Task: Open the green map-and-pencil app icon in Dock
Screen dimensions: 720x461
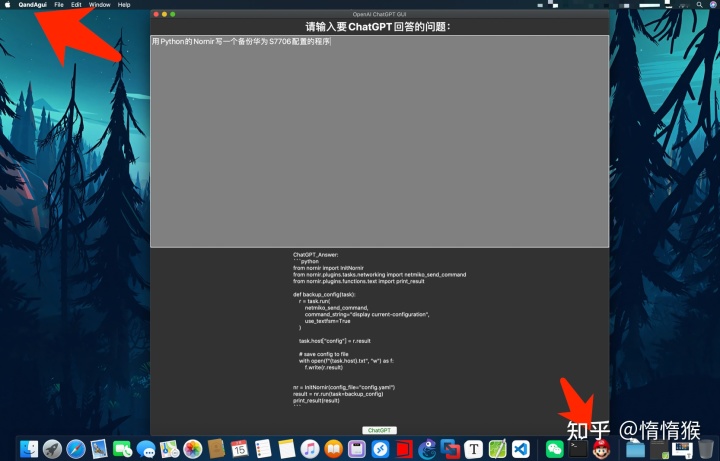Action: coord(497,449)
